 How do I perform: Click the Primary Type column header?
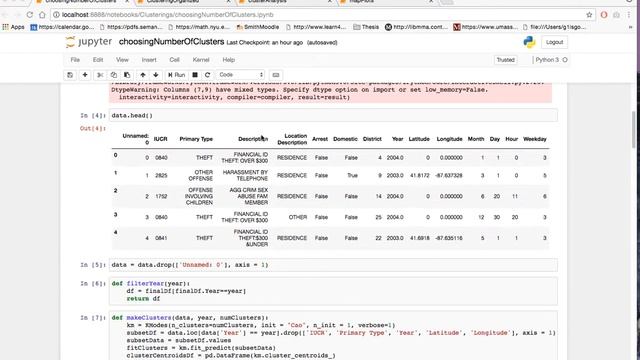pyautogui.click(x=196, y=139)
